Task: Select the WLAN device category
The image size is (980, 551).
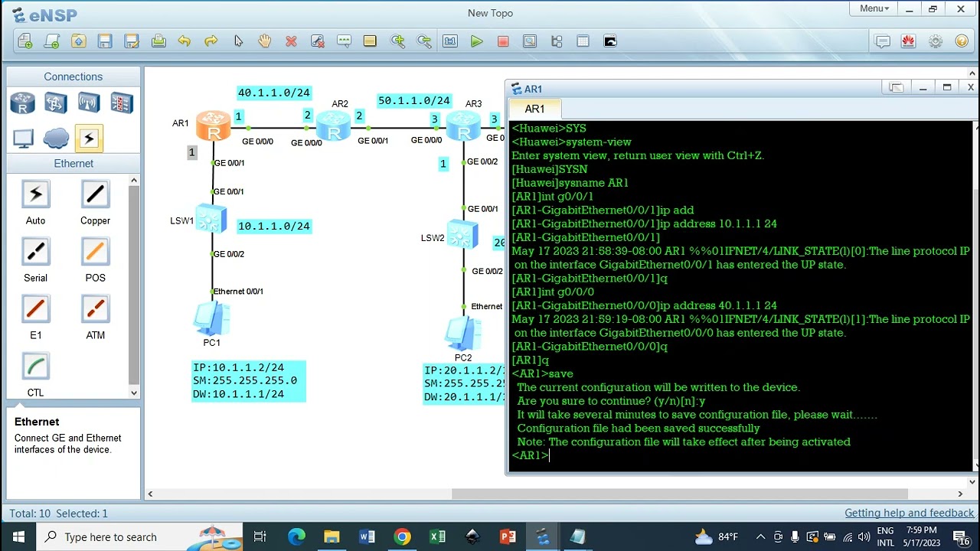Action: 89,103
